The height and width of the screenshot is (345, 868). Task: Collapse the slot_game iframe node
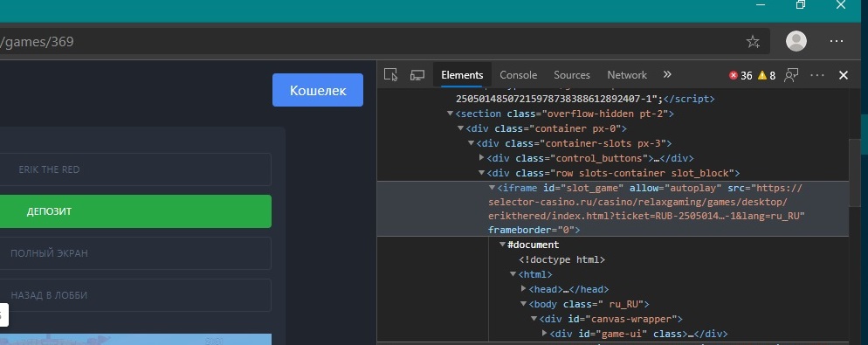coord(492,189)
